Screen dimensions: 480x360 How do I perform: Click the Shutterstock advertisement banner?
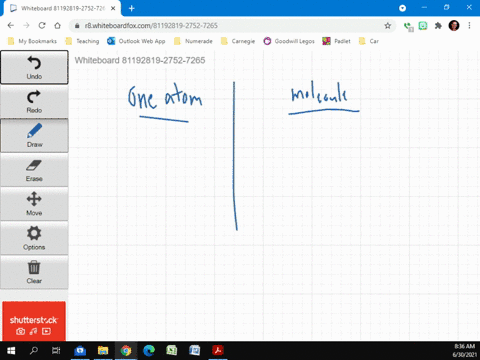(x=34, y=321)
